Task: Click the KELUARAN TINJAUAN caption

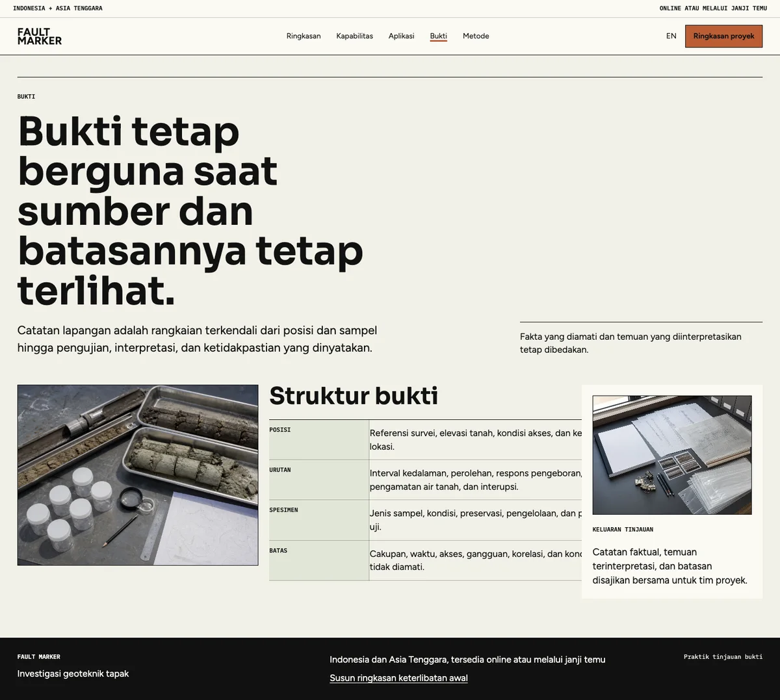Action: pos(623,530)
